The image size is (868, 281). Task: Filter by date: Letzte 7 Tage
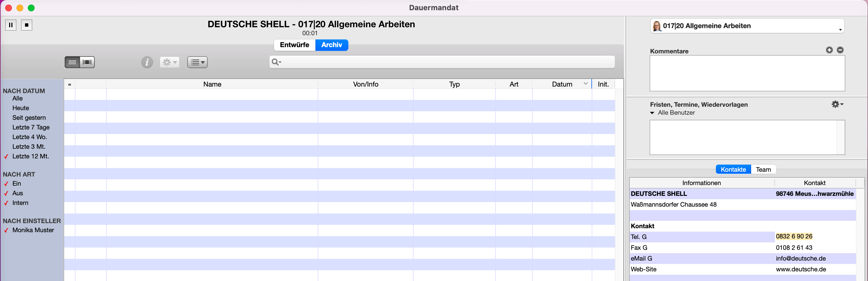tap(31, 127)
